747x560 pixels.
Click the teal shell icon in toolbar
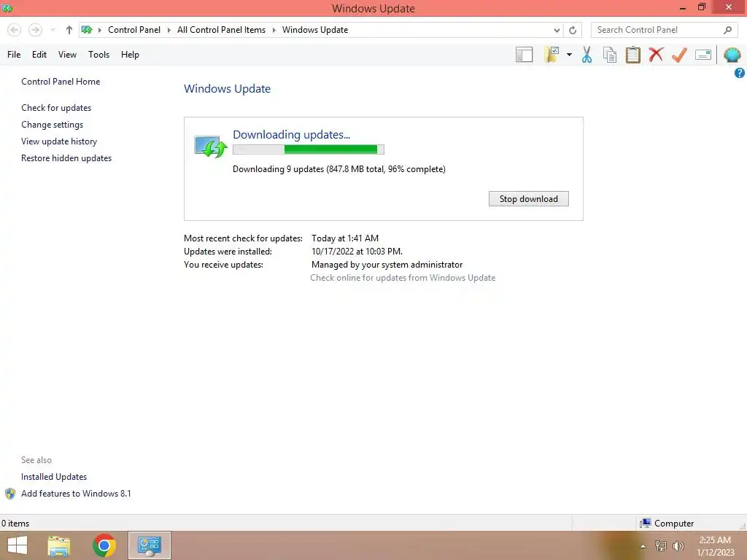tap(732, 55)
